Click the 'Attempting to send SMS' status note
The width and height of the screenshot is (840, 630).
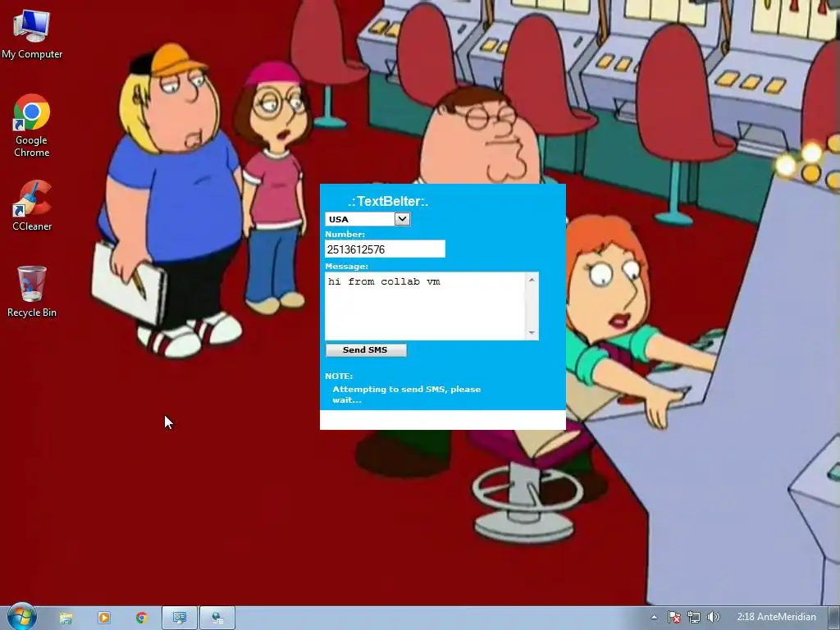pos(407,395)
